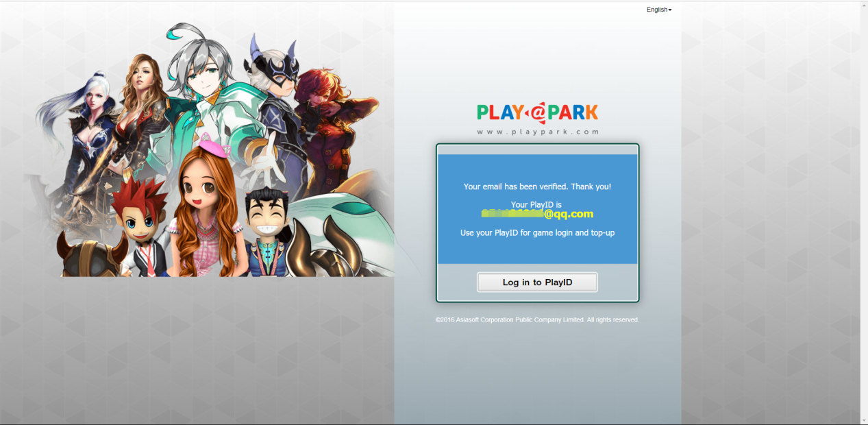The width and height of the screenshot is (868, 425).
Task: Click the ©2016 Asiasoft Corporation copyright text
Action: click(537, 319)
